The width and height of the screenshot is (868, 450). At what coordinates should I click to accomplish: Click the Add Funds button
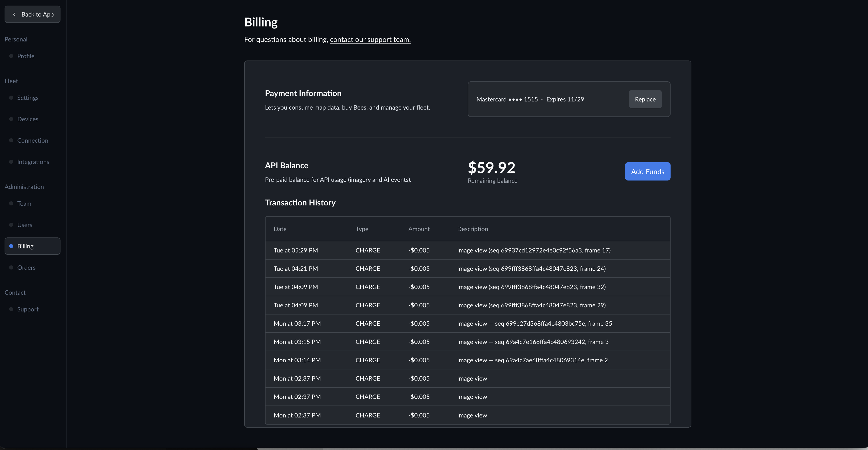point(647,171)
